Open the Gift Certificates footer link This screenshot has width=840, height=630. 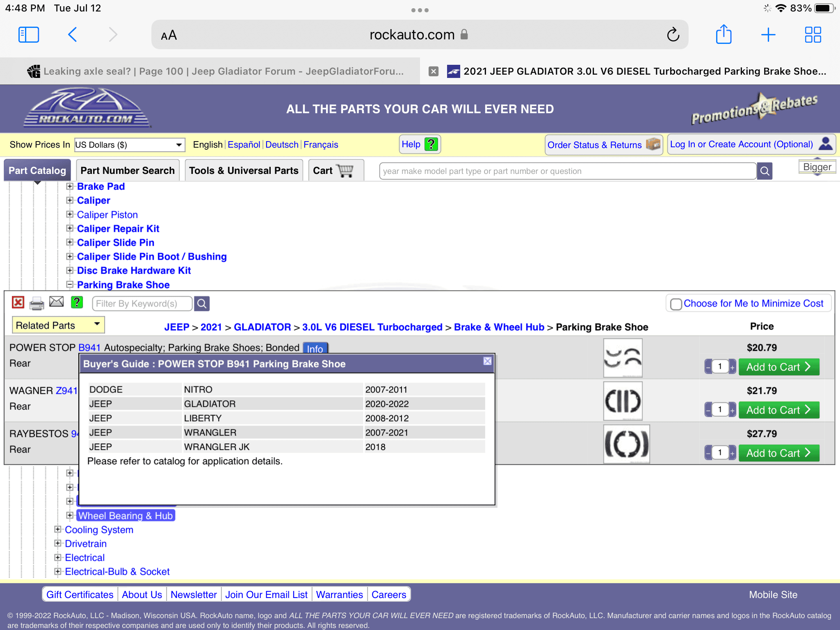pos(80,595)
